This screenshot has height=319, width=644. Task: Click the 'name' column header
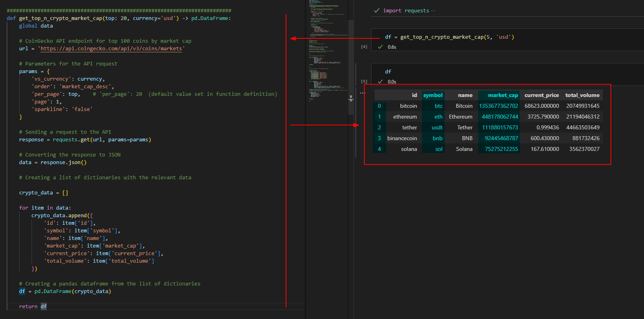click(x=465, y=95)
